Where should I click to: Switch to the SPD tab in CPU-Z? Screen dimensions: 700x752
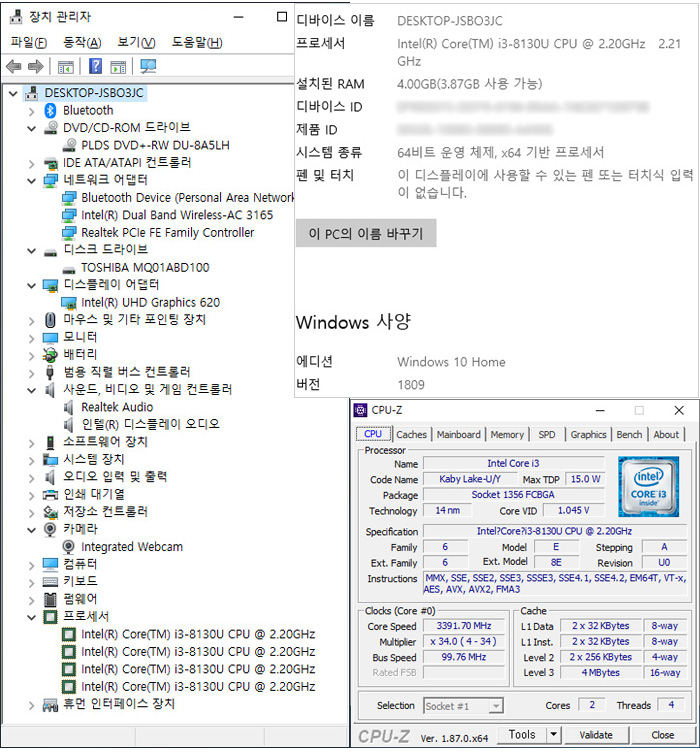[547, 435]
